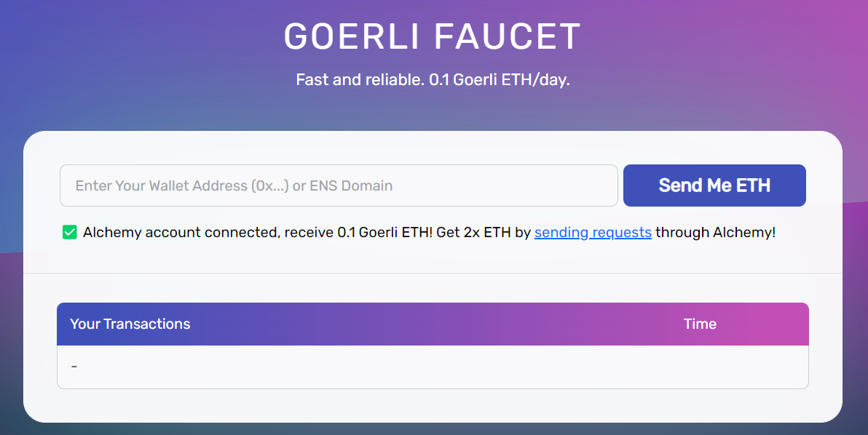The image size is (868, 435).
Task: Click Send Me ETH to request funds
Action: pos(714,185)
